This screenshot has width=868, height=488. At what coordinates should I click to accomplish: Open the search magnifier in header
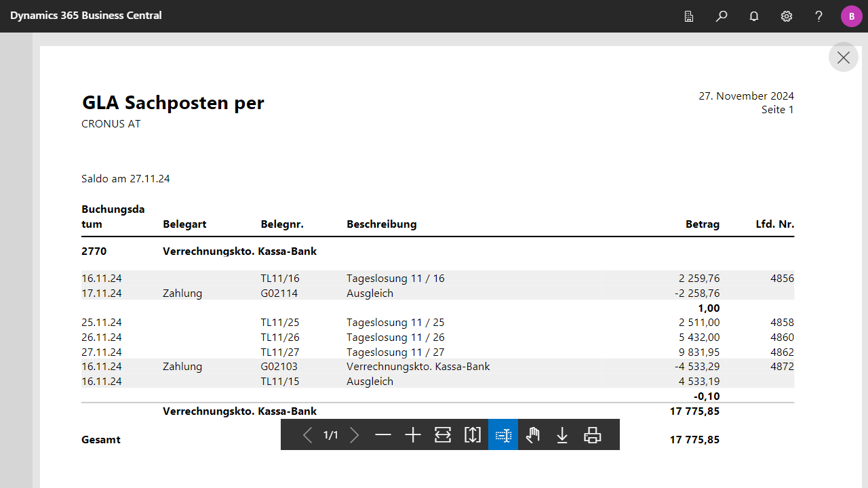pos(722,16)
